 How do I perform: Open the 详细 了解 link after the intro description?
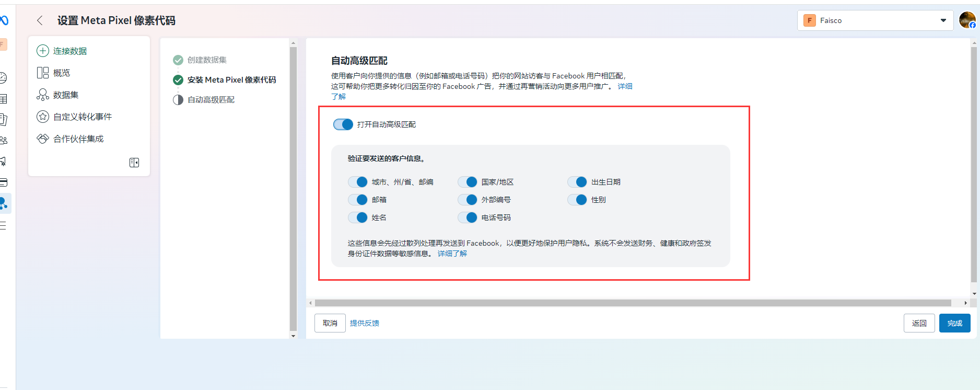[x=625, y=86]
